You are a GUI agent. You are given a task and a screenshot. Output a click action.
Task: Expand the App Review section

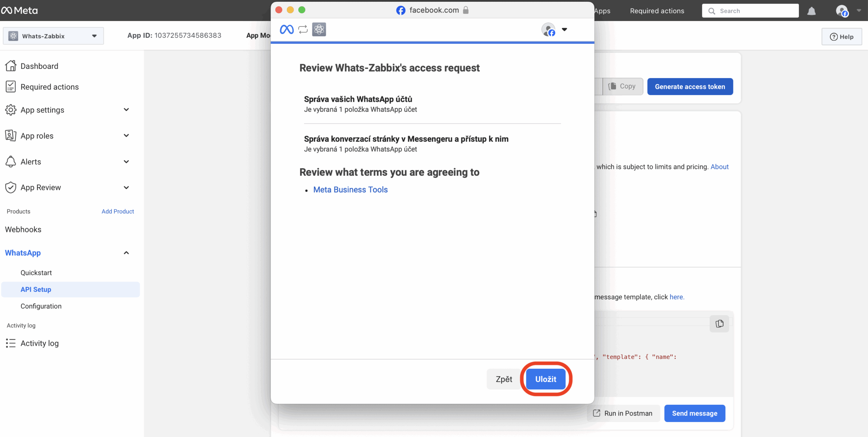126,187
